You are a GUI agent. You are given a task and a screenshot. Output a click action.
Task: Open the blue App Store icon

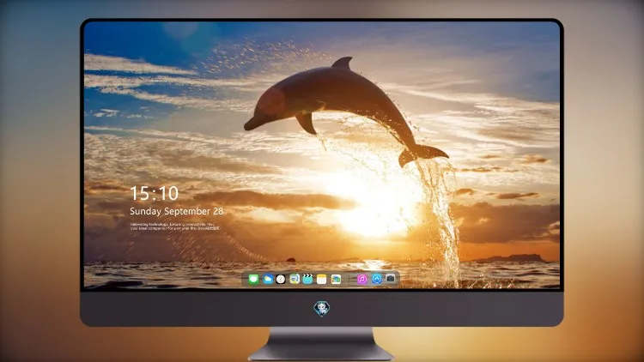pos(377,279)
